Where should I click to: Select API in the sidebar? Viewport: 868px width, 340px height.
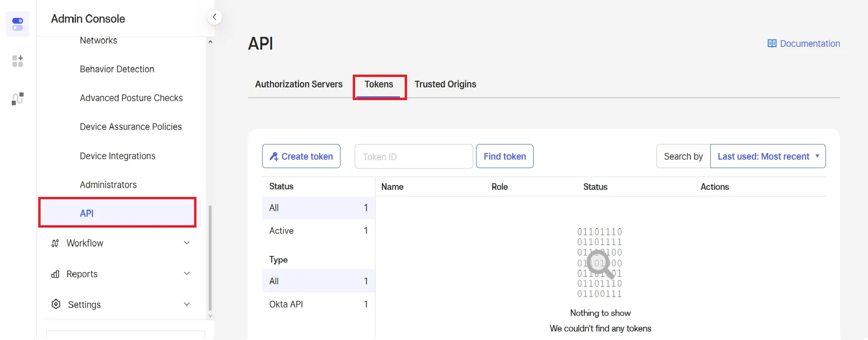[118, 213]
